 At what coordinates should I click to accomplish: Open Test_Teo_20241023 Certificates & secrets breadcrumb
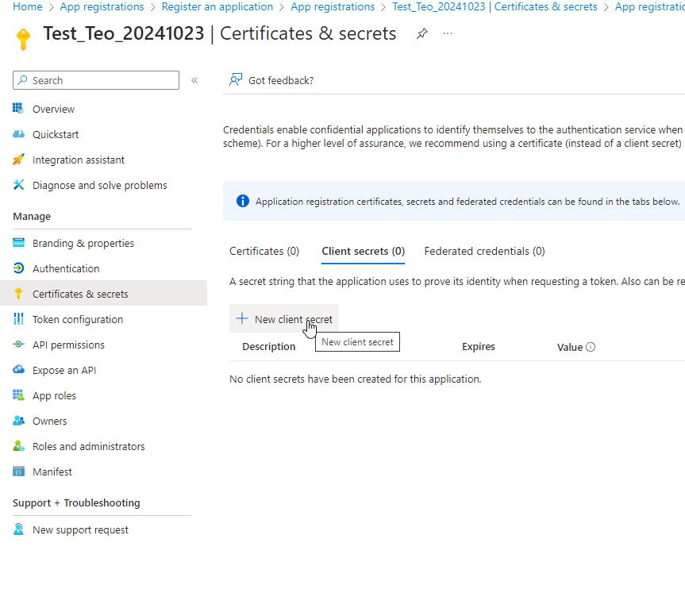pyautogui.click(x=495, y=6)
